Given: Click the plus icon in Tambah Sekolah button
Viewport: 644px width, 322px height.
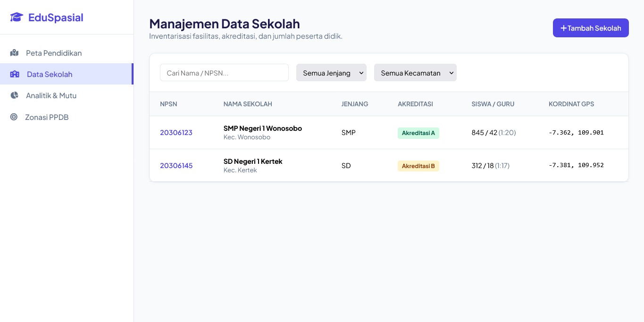Looking at the screenshot, I should coord(563,28).
